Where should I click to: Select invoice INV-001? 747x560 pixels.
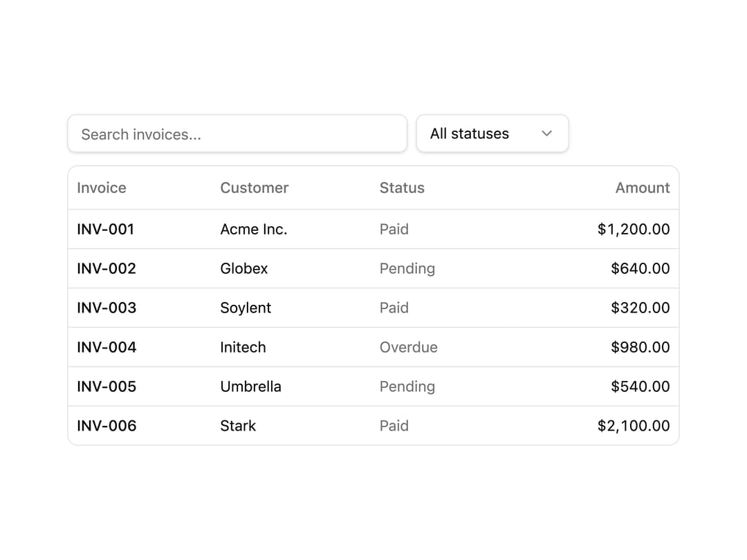pyautogui.click(x=106, y=229)
